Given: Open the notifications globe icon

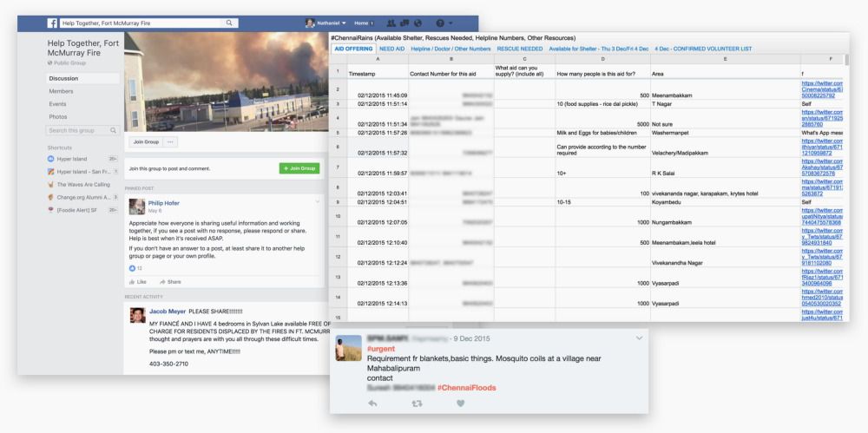Looking at the screenshot, I should pos(418,23).
